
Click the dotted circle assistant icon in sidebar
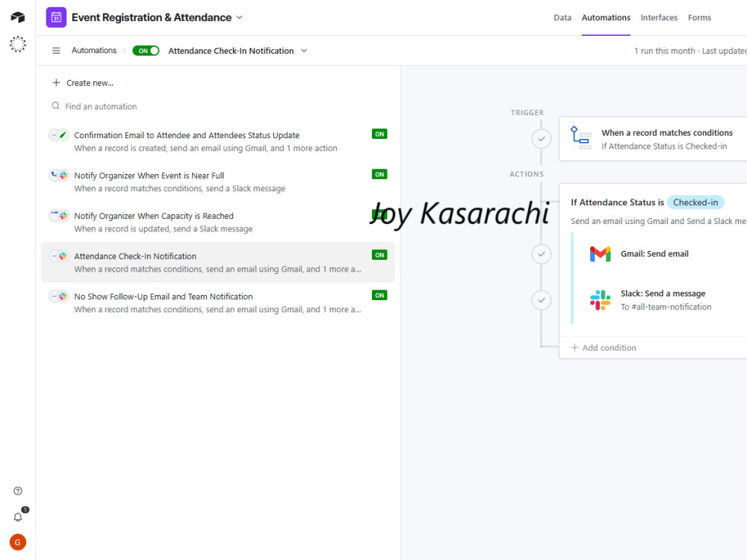coord(18,44)
